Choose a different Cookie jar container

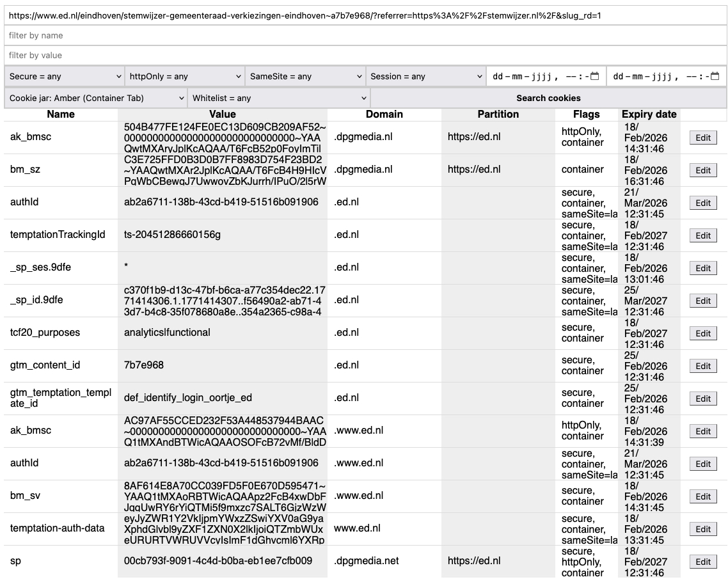95,98
